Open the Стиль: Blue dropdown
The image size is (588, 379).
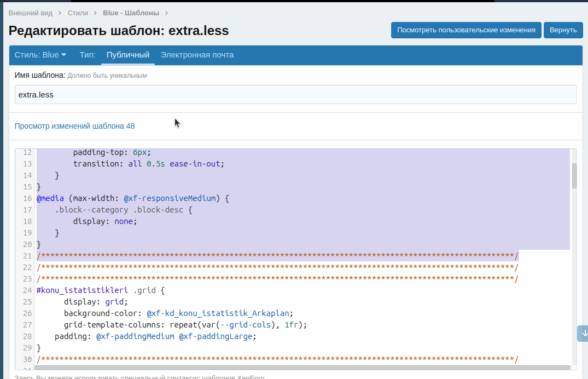coord(40,55)
